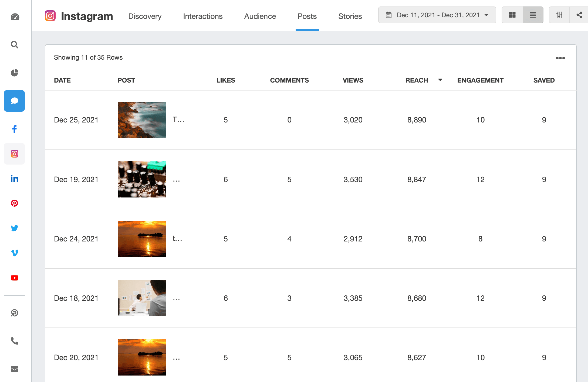Switch to grid view layout

pyautogui.click(x=512, y=15)
